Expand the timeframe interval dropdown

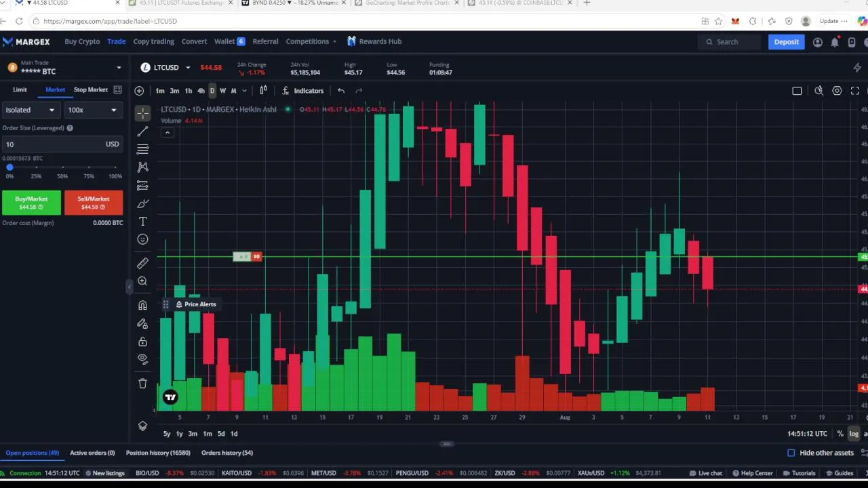[244, 91]
